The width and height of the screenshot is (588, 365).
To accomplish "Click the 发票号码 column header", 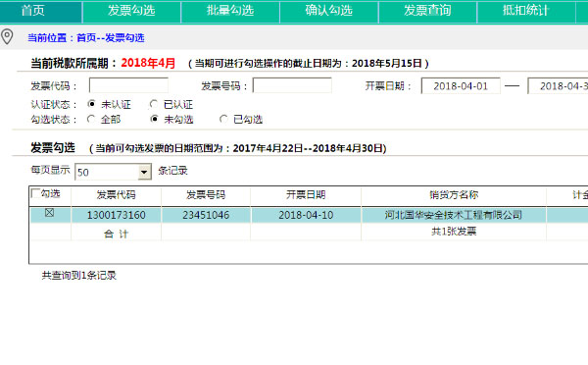I will (x=206, y=195).
